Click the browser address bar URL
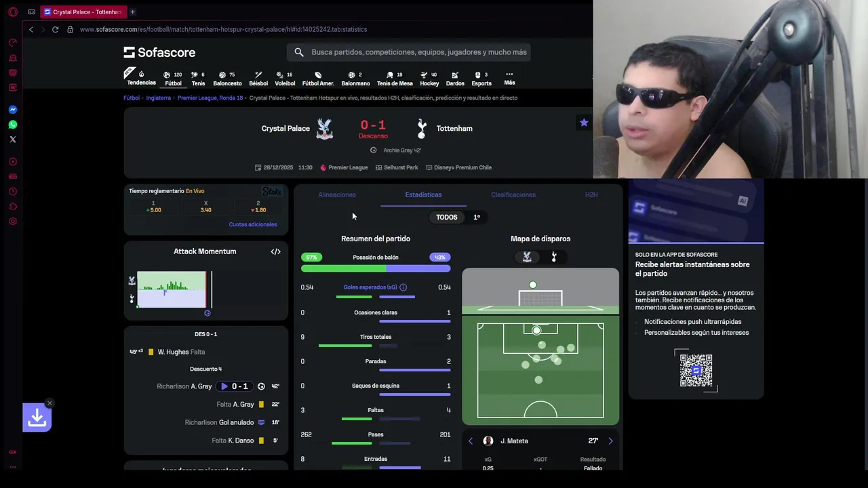Screen dimensions: 868x488 pos(223,29)
